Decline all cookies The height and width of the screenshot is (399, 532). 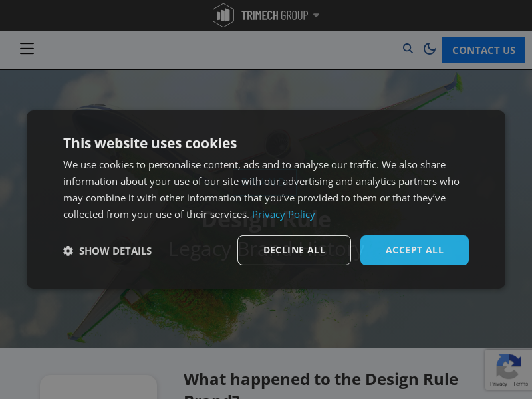294,251
